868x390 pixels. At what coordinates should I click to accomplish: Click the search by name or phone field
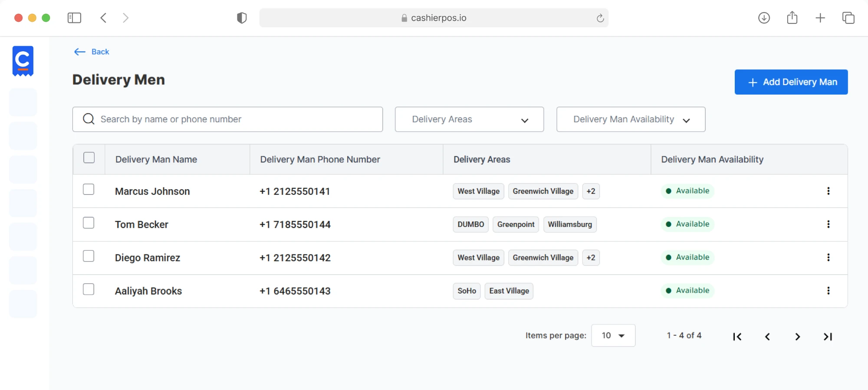tap(227, 119)
